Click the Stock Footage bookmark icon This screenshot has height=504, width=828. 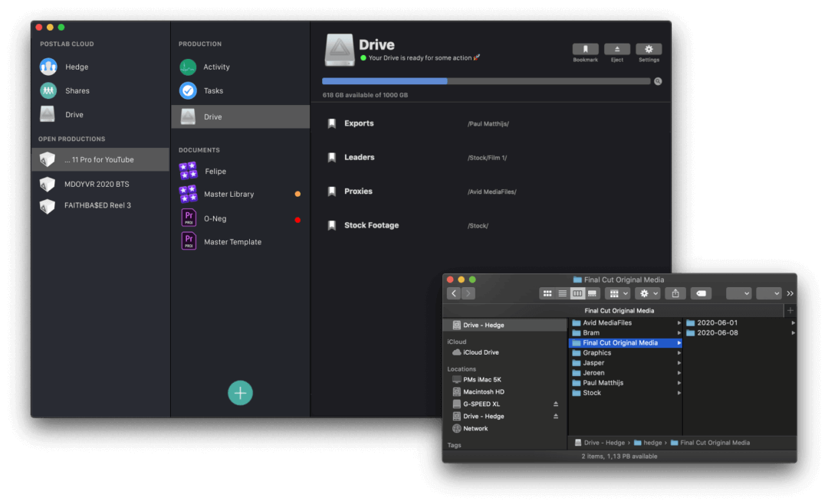click(332, 224)
